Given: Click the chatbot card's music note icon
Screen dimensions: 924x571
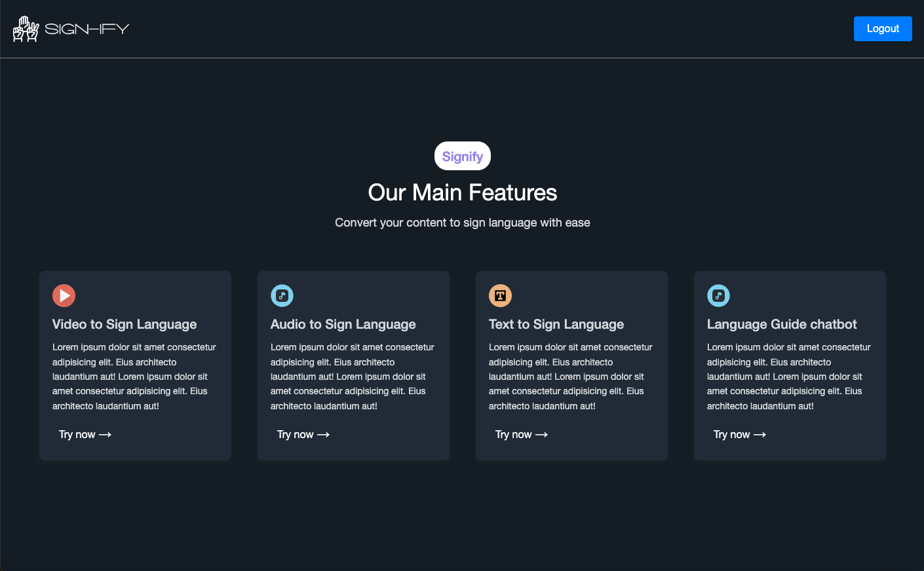Looking at the screenshot, I should click(718, 295).
